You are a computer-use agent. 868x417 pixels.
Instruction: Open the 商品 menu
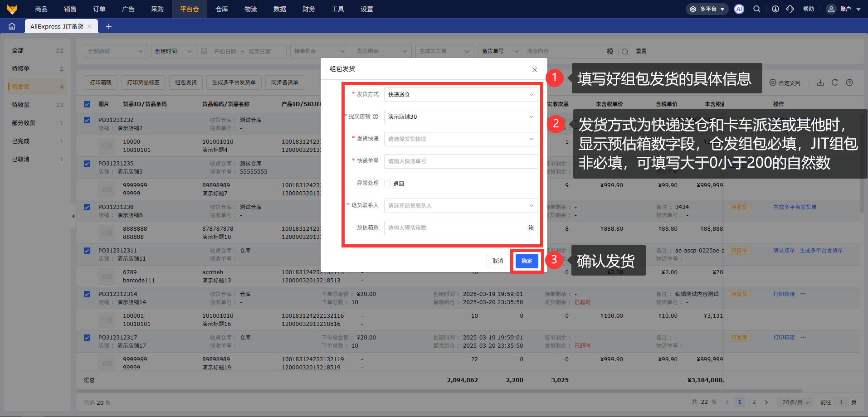pyautogui.click(x=41, y=9)
